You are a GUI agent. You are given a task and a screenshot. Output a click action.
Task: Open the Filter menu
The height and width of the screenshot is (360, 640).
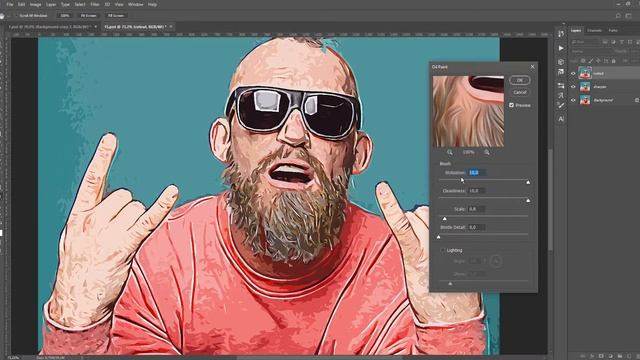(95, 4)
